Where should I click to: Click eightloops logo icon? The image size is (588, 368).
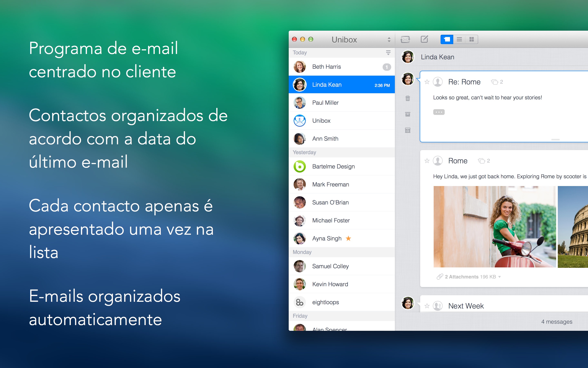coord(300,302)
